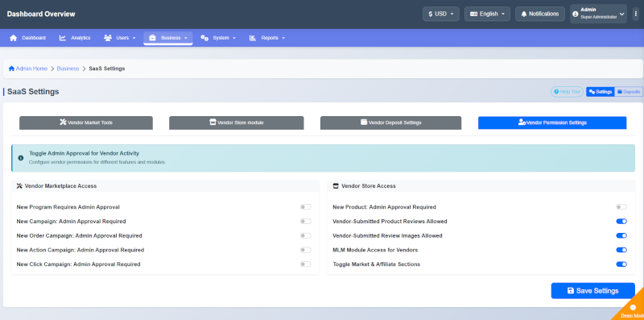Switch to Vendor Deposit Settings tab
The height and width of the screenshot is (320, 644).
click(x=390, y=123)
